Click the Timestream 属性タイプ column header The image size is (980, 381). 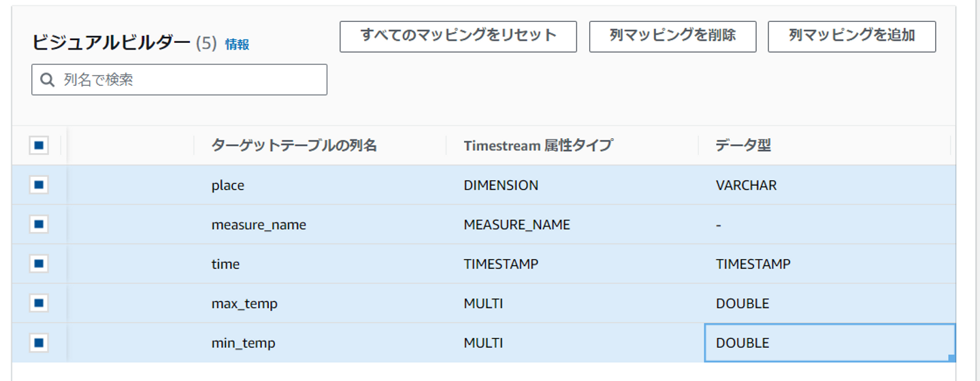pyautogui.click(x=538, y=146)
